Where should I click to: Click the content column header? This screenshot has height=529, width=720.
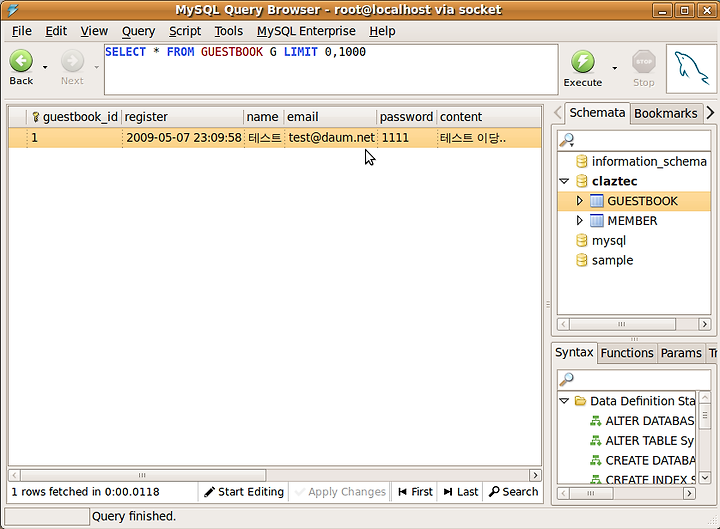click(x=489, y=117)
